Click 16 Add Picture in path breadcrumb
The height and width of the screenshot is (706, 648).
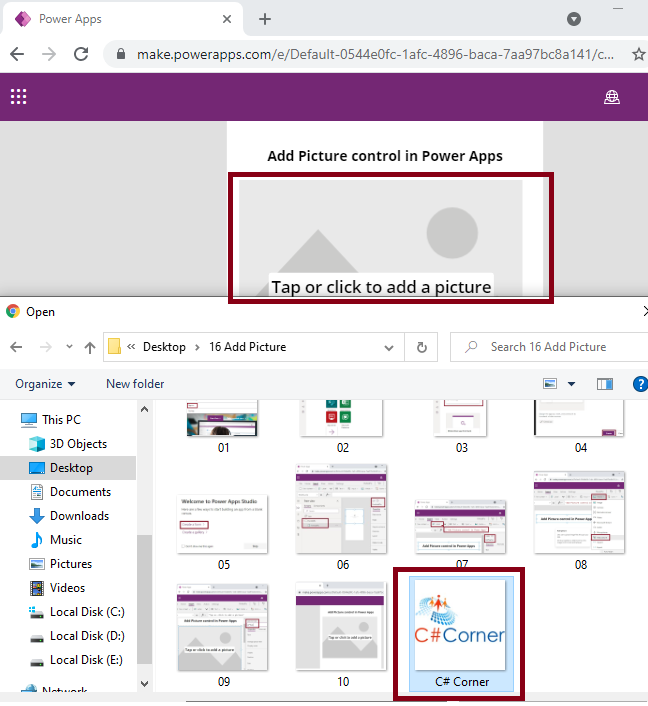click(247, 347)
